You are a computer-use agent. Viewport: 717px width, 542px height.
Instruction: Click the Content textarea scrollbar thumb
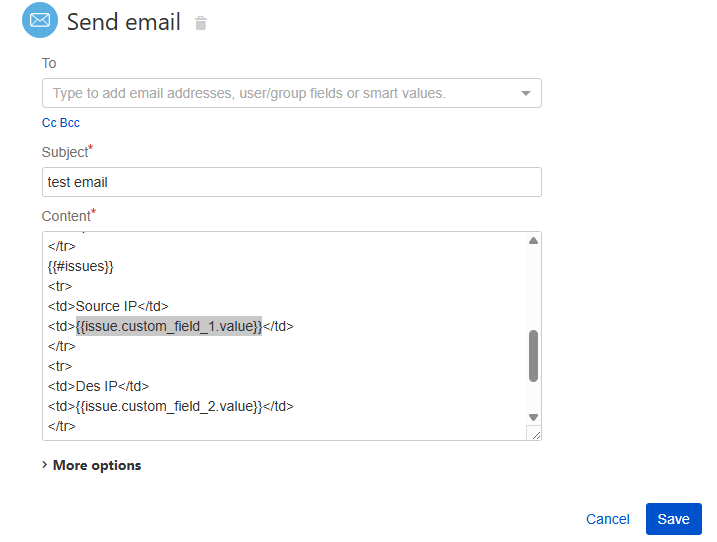533,356
